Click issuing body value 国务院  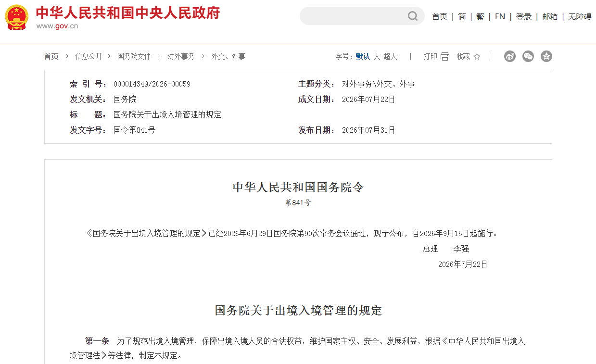[125, 100]
